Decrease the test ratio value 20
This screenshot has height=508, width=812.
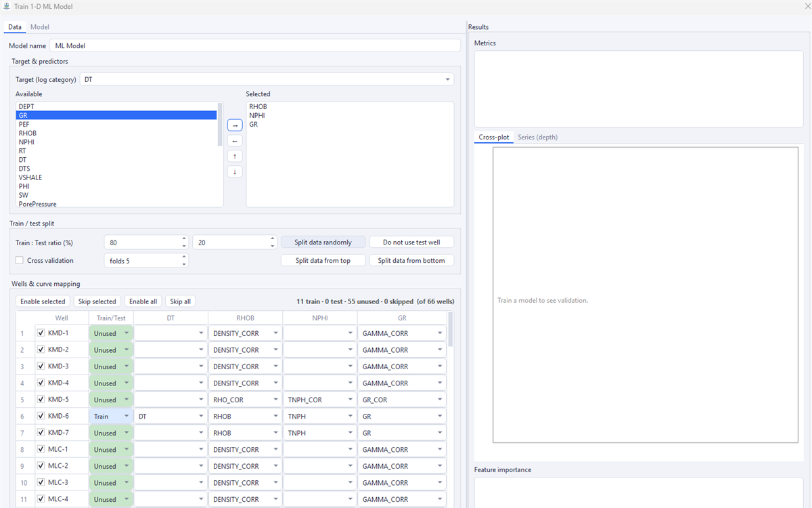click(273, 245)
